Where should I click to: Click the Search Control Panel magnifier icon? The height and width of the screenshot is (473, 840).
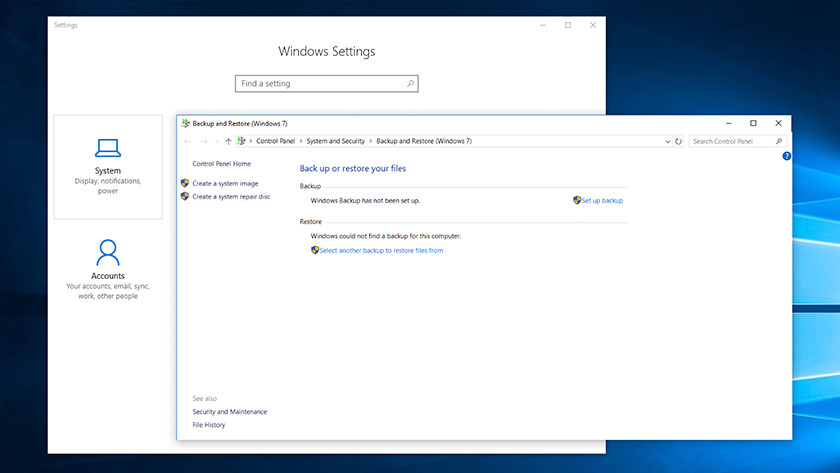779,141
